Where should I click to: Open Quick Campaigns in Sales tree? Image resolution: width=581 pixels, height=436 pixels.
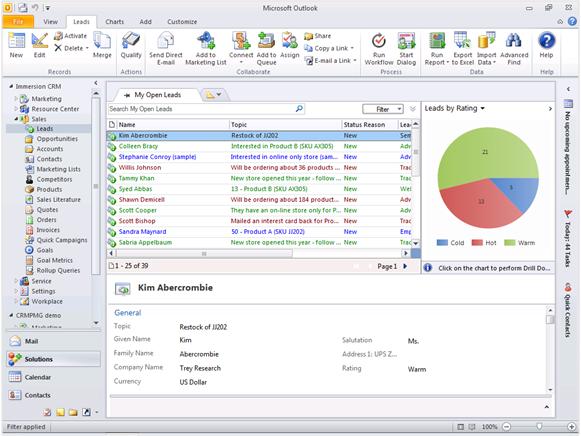tap(62, 240)
